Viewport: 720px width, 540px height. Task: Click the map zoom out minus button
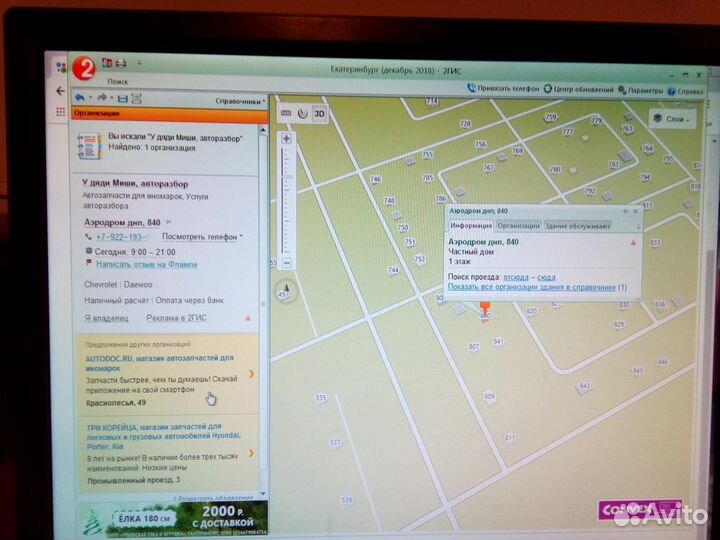click(287, 263)
